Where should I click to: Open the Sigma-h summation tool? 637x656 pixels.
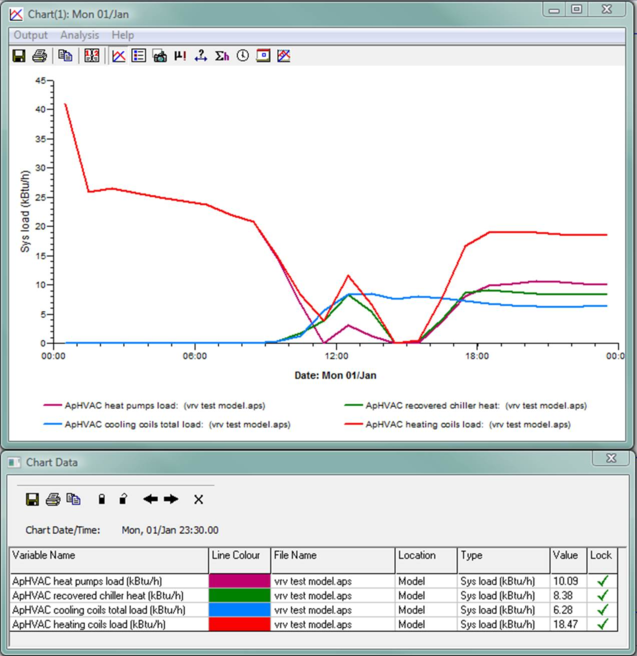pos(222,56)
